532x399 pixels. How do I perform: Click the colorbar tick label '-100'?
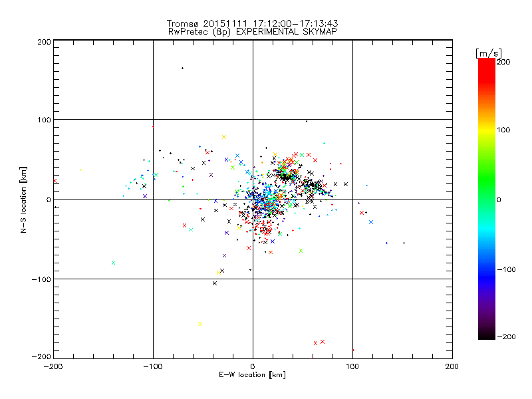506,270
